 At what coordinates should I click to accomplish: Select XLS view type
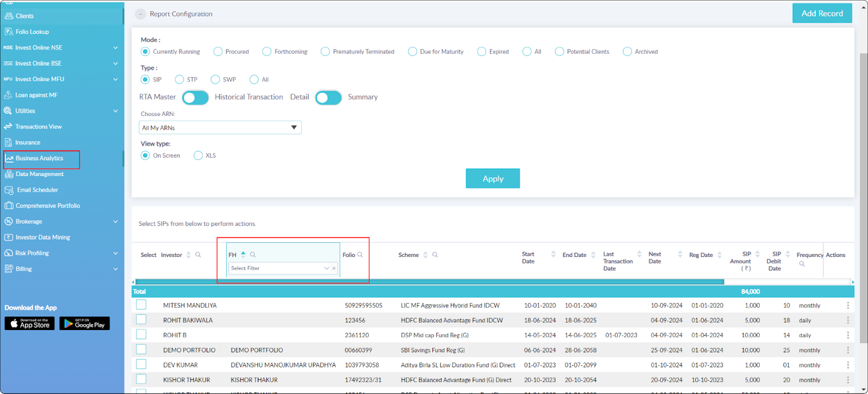[198, 156]
